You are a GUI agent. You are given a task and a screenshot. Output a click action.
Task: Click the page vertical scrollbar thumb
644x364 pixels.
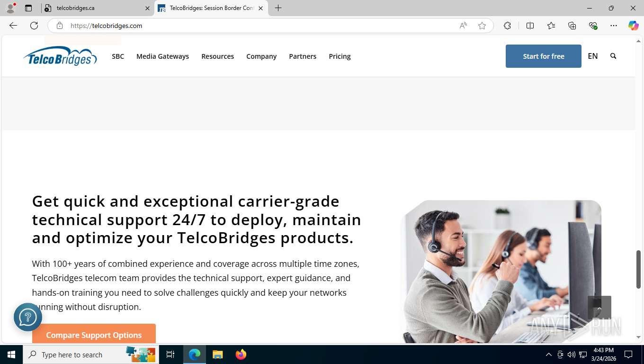(x=638, y=269)
